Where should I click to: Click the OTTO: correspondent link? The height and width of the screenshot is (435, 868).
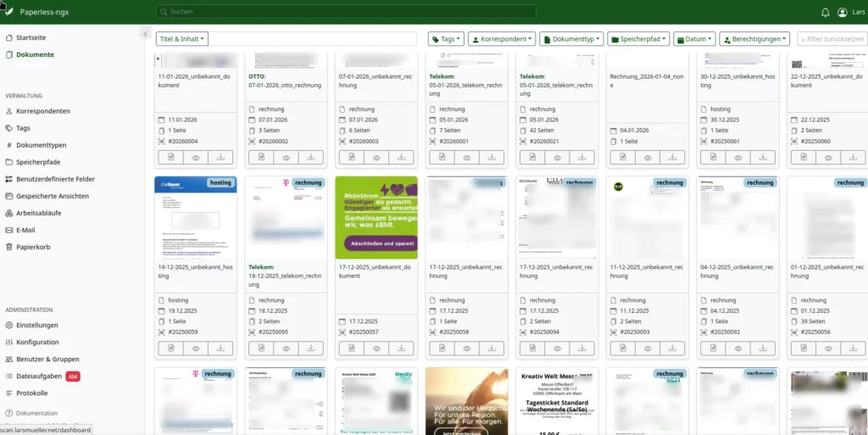pyautogui.click(x=258, y=76)
